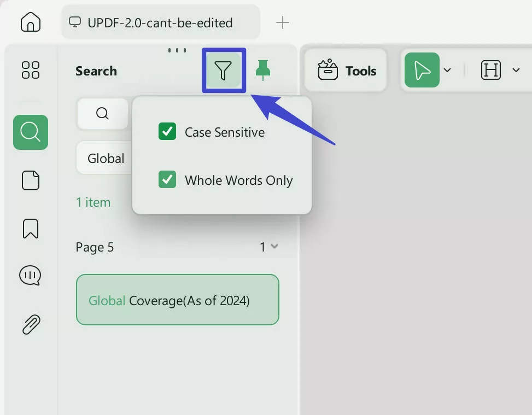This screenshot has width=532, height=415.
Task: Open the Global Coverage(As of 2024) result
Action: (178, 300)
